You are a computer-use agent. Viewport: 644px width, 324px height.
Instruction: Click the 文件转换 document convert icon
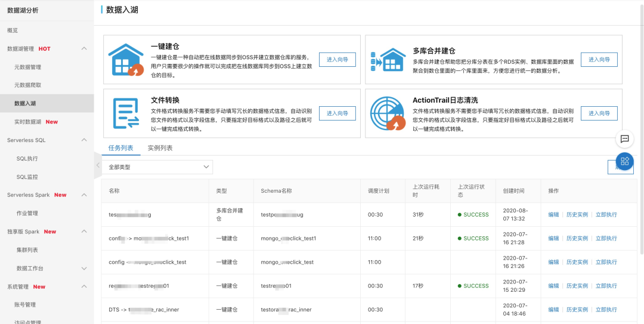point(126,113)
